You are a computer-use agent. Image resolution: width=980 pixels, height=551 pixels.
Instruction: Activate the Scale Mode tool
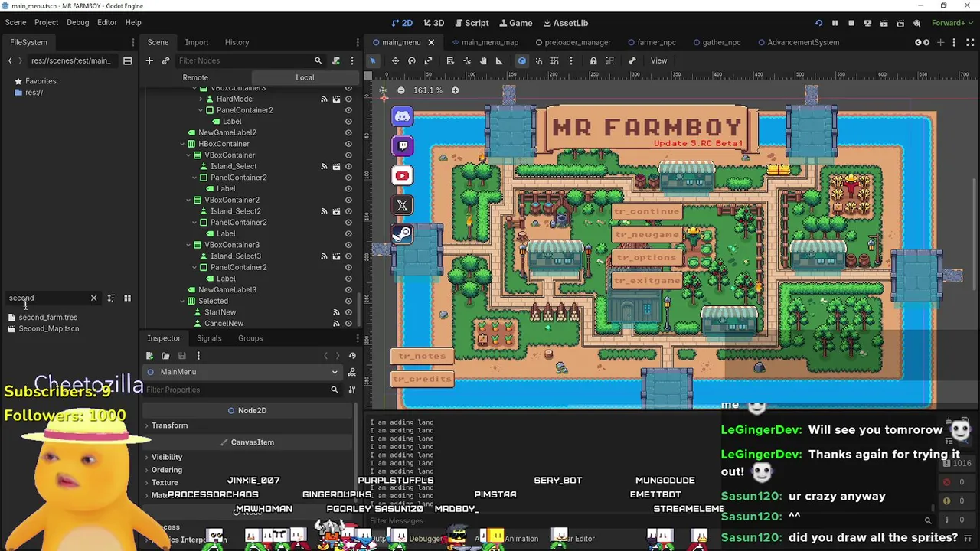coord(428,60)
